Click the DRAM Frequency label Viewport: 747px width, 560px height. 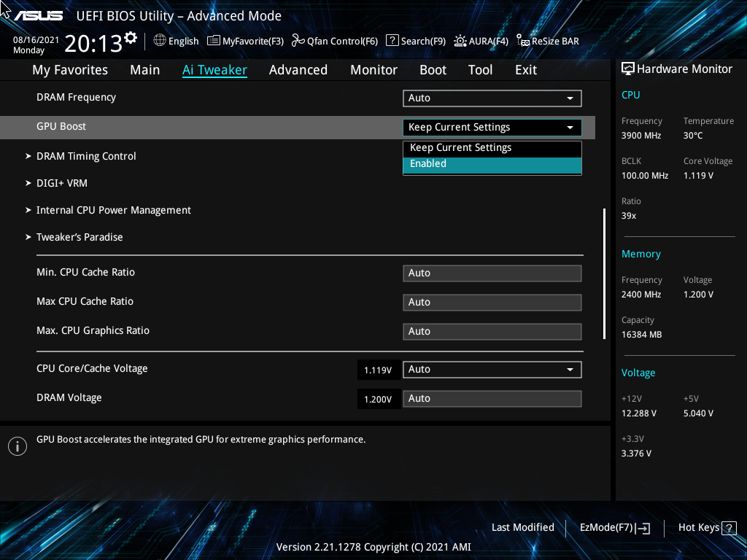click(x=76, y=97)
